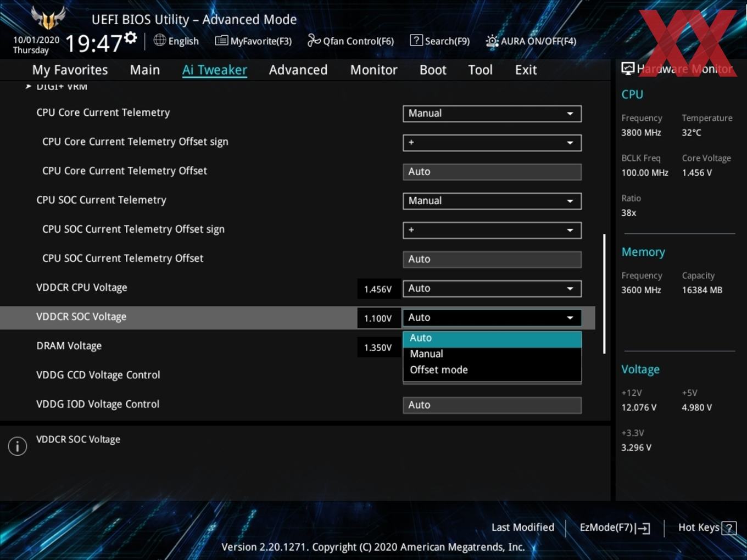Click the CPU temperature 32°C value
Screen dimensions: 747x560
692,132
